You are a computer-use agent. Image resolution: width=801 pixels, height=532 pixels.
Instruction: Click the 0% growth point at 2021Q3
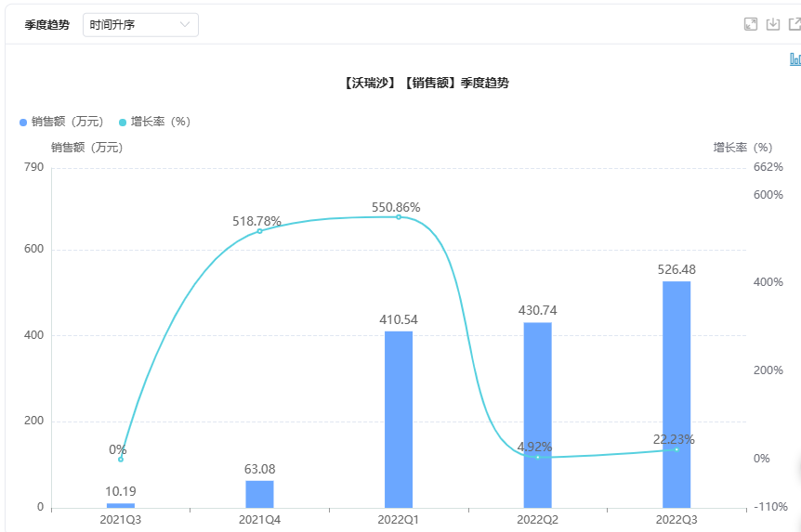coord(121,460)
